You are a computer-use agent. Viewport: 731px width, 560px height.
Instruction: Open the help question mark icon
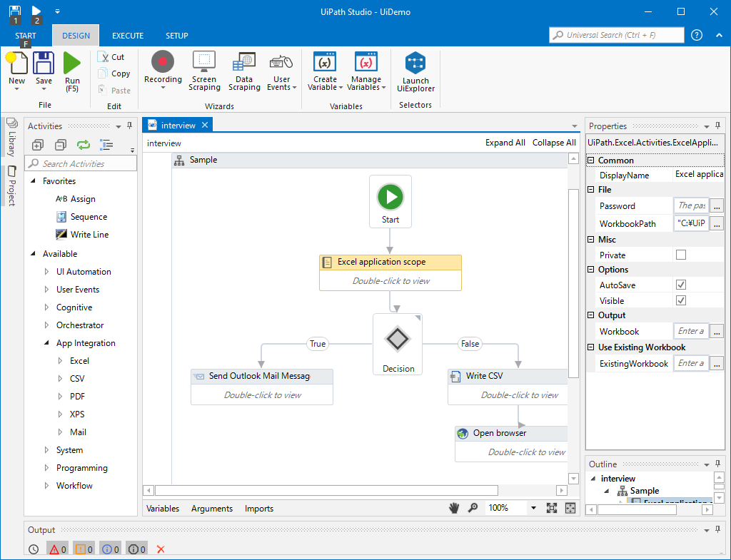697,35
